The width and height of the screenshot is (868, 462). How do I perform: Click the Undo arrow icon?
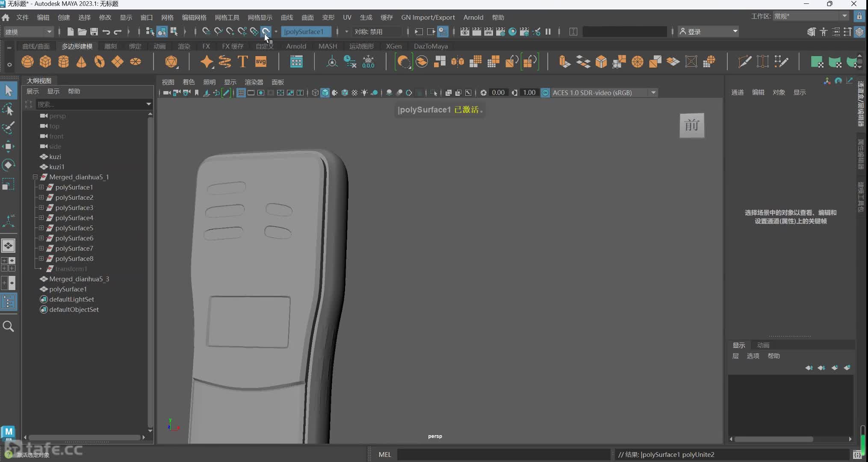[x=106, y=31]
